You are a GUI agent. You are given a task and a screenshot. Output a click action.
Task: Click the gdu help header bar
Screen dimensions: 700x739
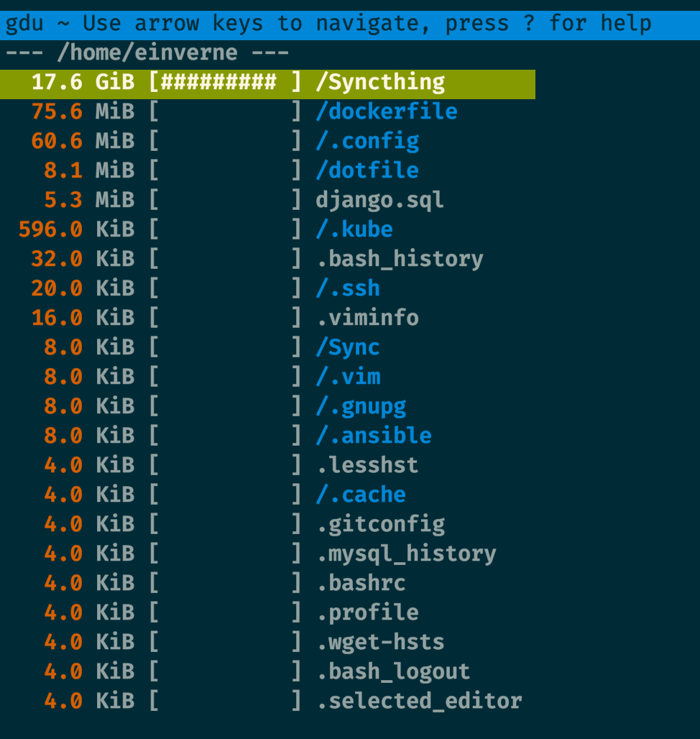click(x=350, y=24)
